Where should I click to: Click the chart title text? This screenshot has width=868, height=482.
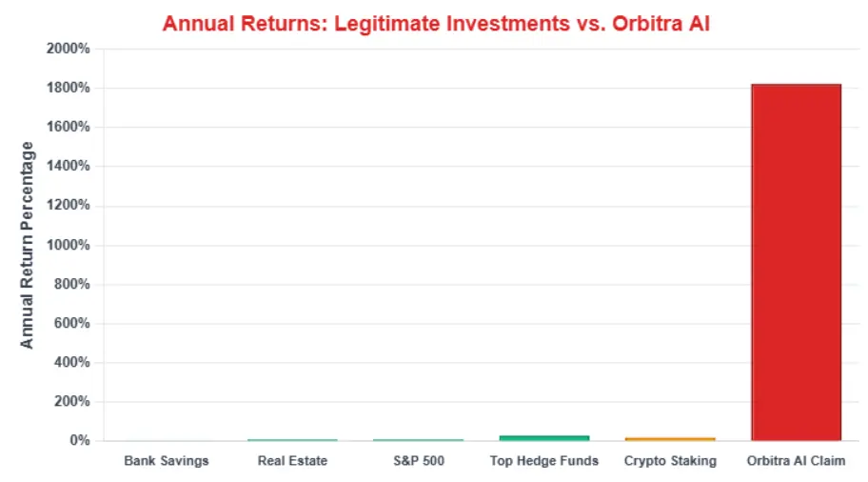click(x=436, y=23)
